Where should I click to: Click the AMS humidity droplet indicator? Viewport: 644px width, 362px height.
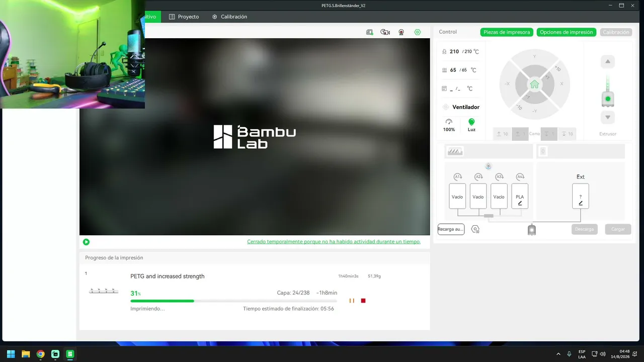coord(488,166)
